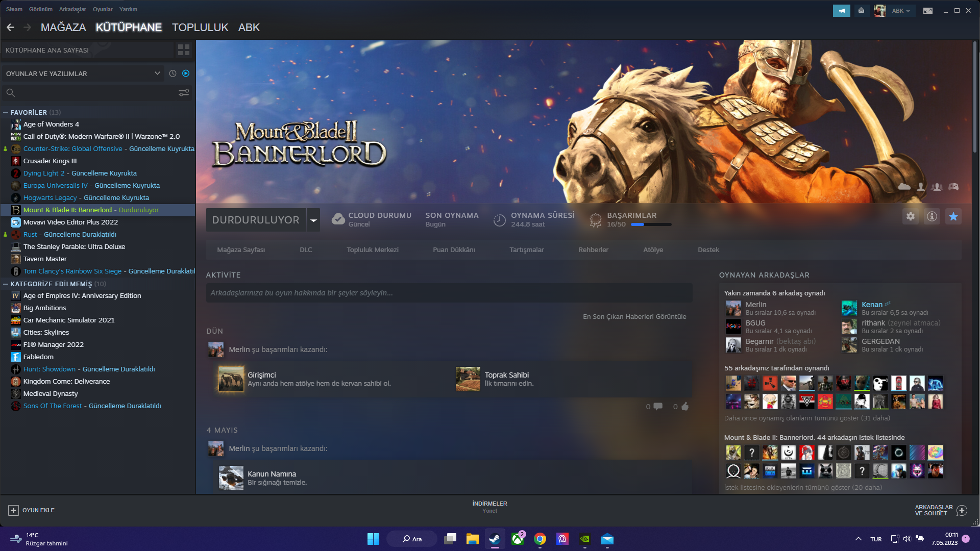The image size is (980, 551).
Task: Open dropdown arrow next to Durduruluyor
Action: tap(313, 220)
